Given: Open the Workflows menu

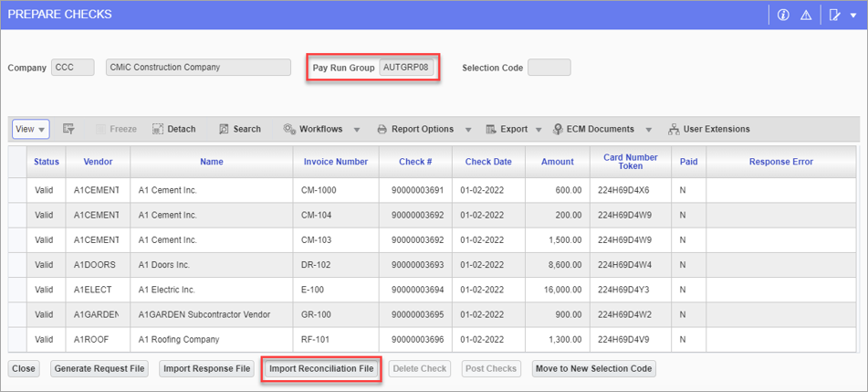Looking at the screenshot, I should coord(313,129).
